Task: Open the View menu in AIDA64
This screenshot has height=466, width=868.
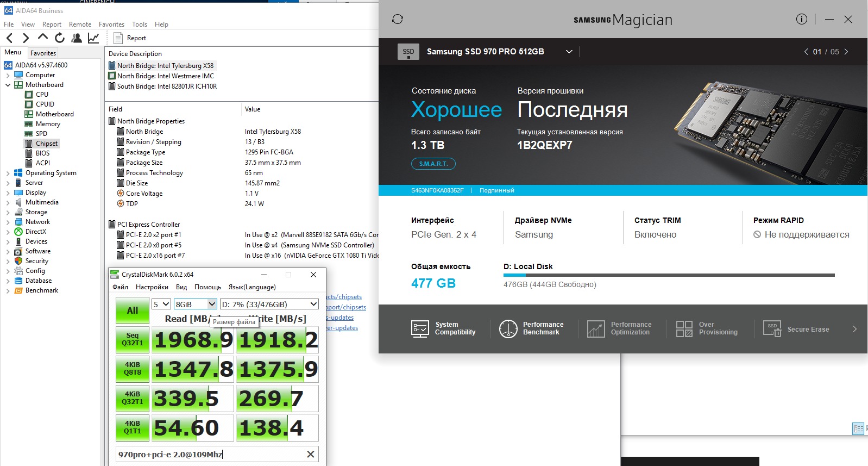Action: [x=28, y=24]
